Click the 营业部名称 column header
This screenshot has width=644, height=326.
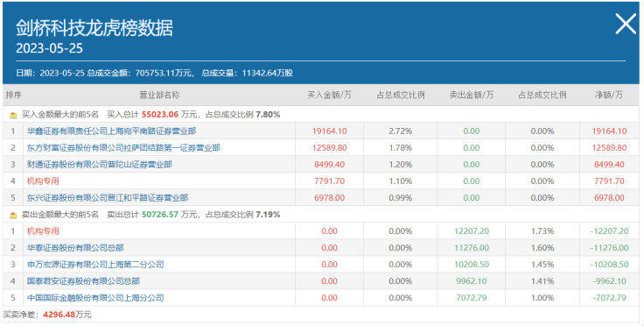tap(159, 95)
